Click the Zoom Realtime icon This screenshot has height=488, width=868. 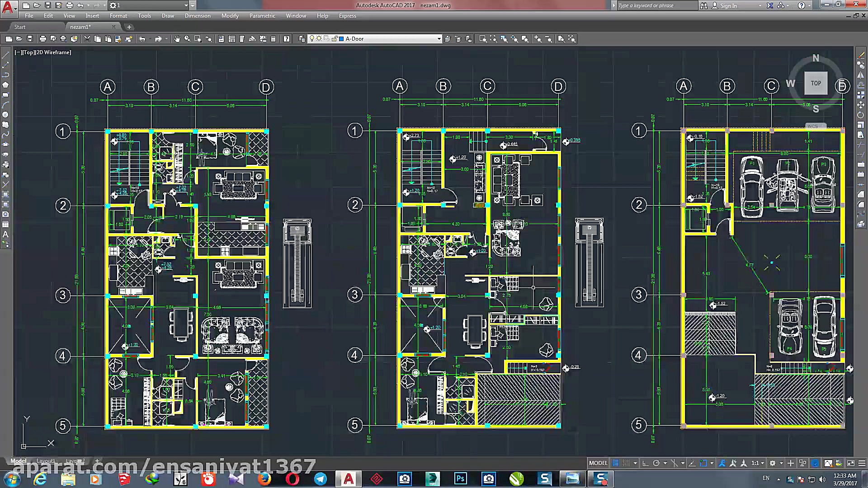pos(187,39)
